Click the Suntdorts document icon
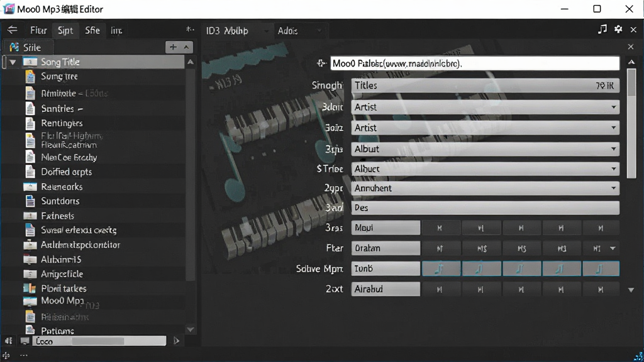 click(30, 201)
